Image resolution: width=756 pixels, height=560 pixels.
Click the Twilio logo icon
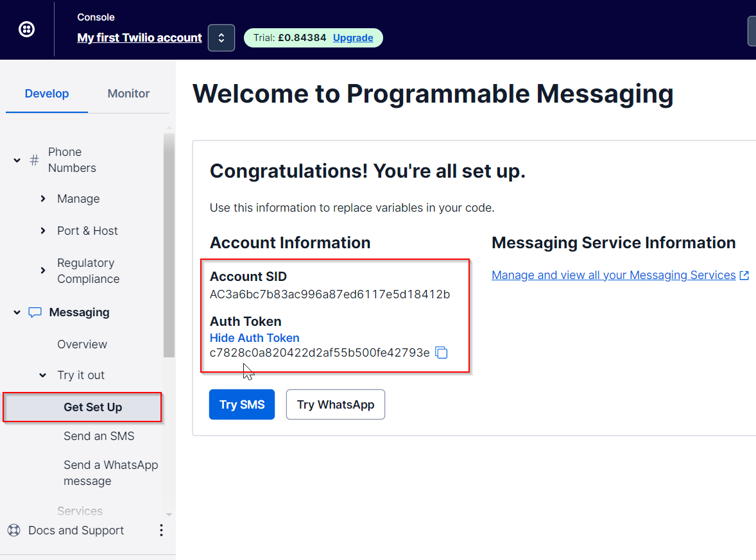(26, 29)
